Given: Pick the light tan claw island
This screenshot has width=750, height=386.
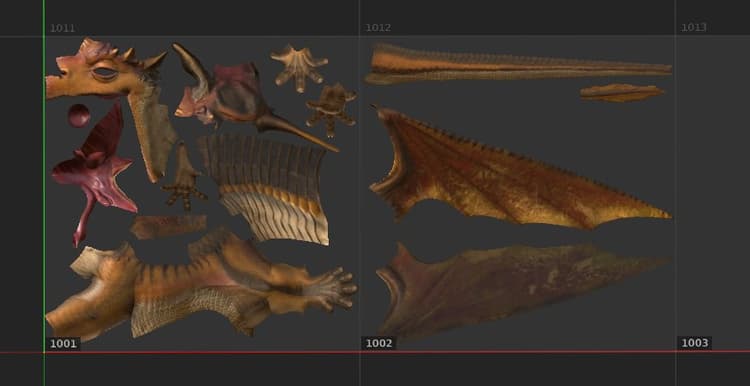Looking at the screenshot, I should click(x=299, y=68).
